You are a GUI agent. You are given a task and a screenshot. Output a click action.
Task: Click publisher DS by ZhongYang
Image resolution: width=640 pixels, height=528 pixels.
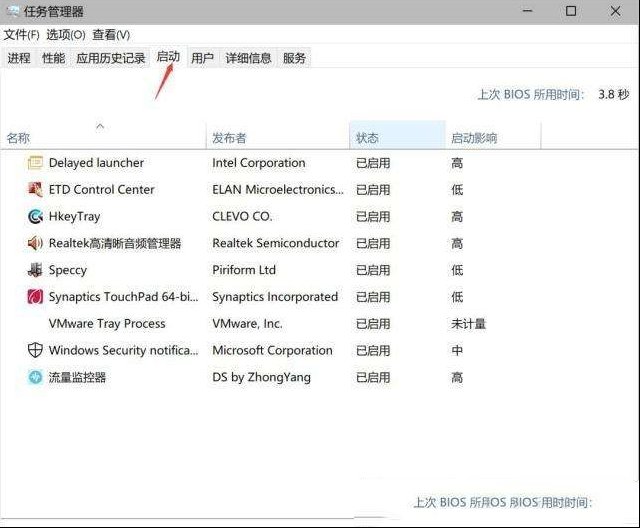click(261, 377)
